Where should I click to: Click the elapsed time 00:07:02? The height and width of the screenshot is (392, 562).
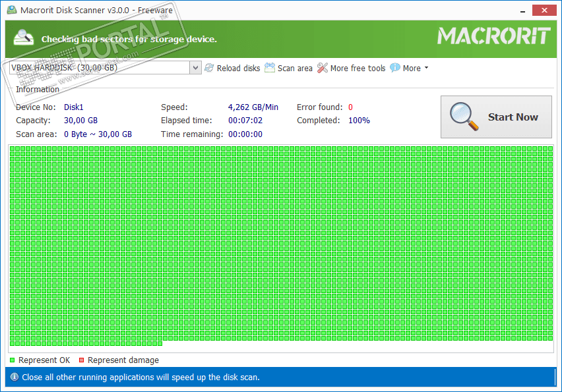point(245,121)
